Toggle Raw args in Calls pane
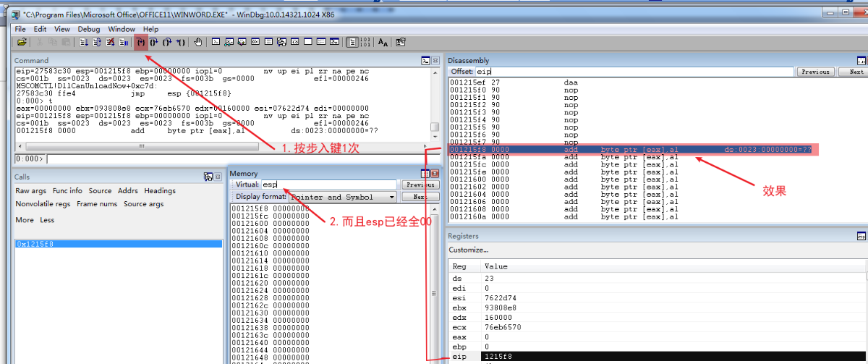Image resolution: width=868 pixels, height=364 pixels. click(x=31, y=191)
